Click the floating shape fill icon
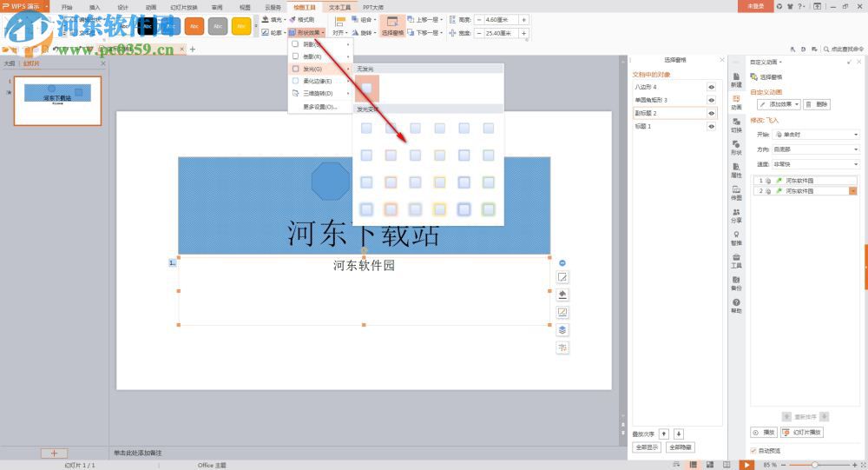 point(562,295)
